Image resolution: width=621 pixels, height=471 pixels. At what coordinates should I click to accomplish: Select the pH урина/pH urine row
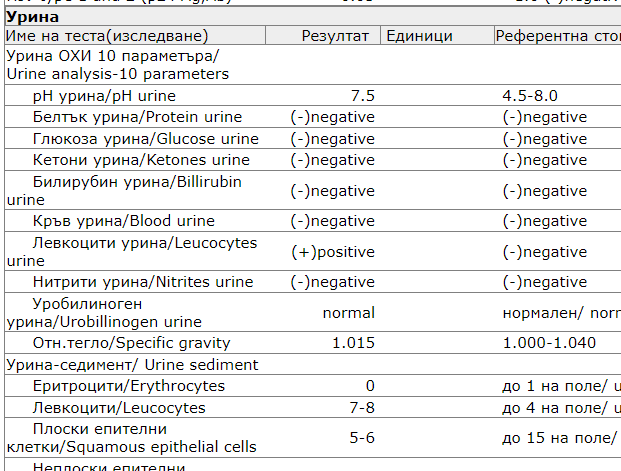[313, 95]
